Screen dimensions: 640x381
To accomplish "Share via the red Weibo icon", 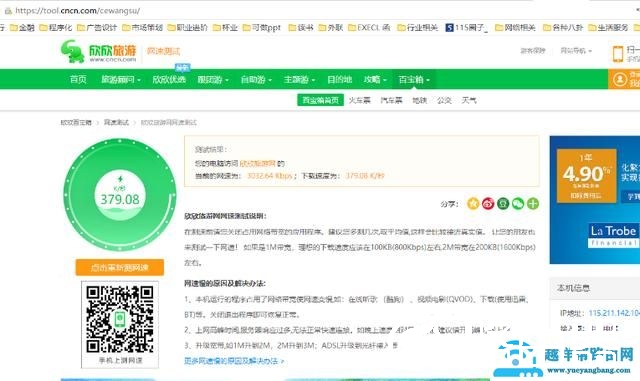I will (x=488, y=203).
